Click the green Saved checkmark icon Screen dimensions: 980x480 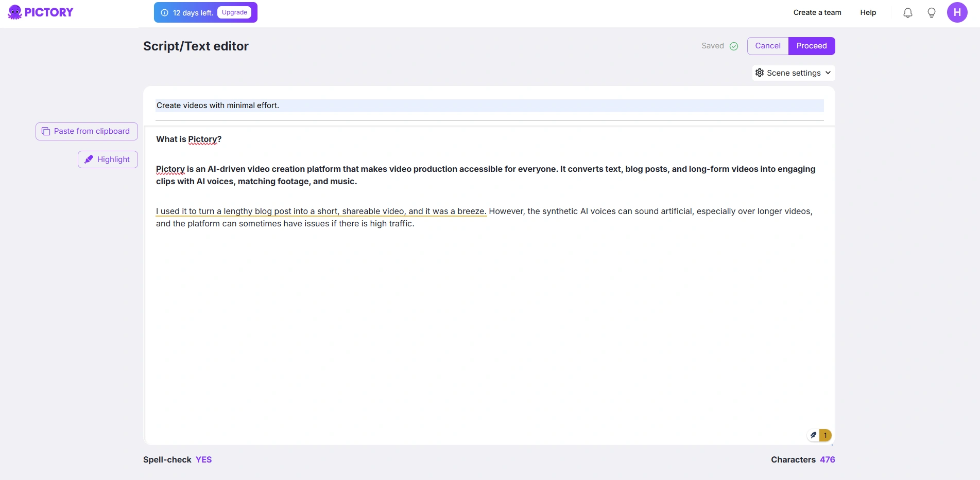734,46
